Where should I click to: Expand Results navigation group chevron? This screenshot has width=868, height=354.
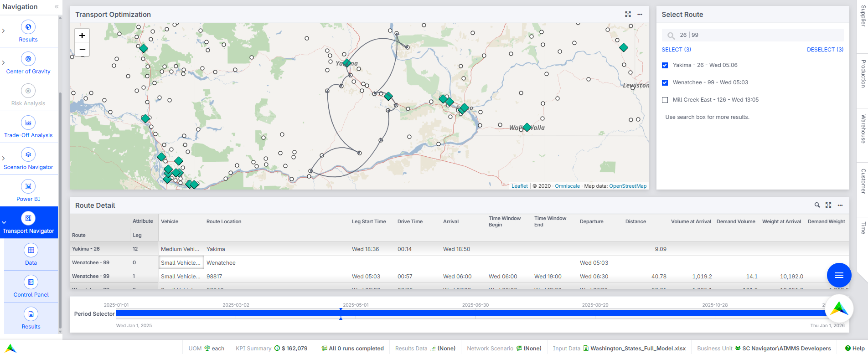(x=4, y=31)
